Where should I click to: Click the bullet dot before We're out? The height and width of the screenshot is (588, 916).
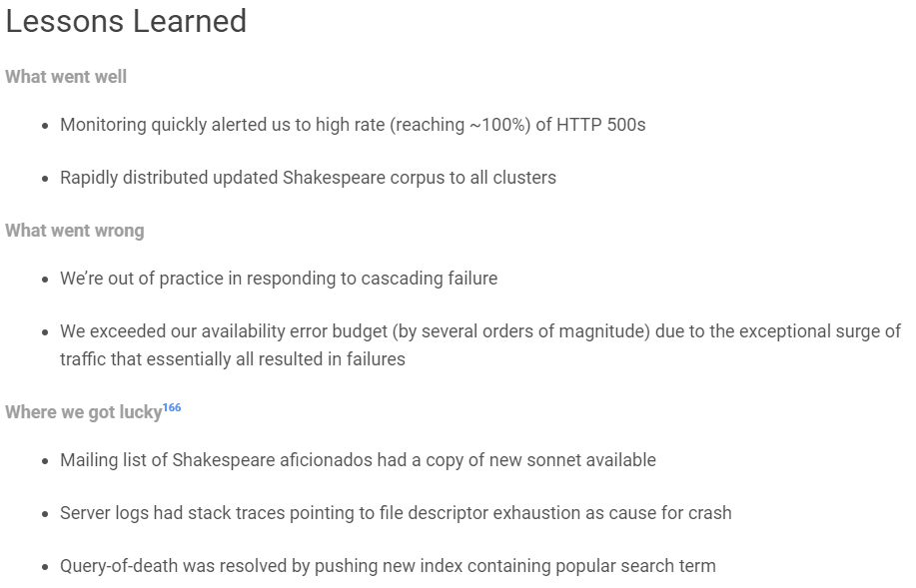(46, 281)
